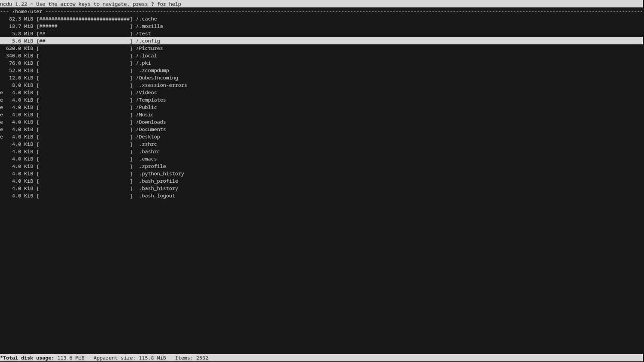Select the .zprofile file entry
644x362 pixels.
pyautogui.click(x=322, y=166)
